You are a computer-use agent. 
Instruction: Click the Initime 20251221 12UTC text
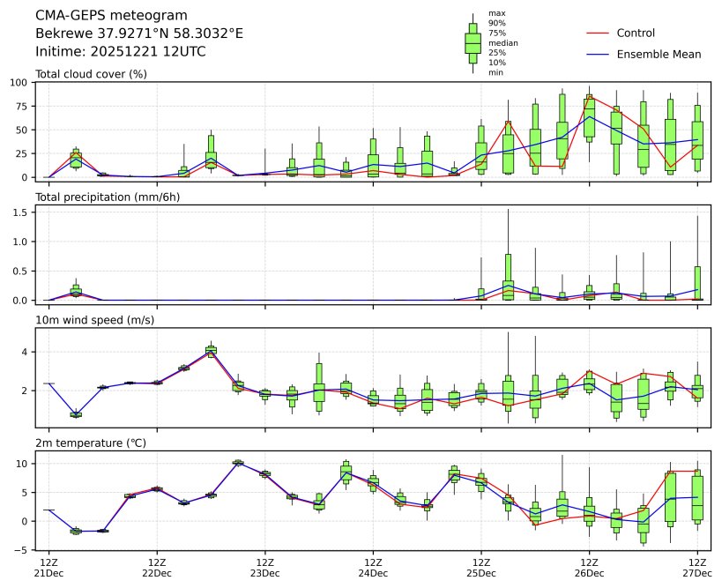121,52
